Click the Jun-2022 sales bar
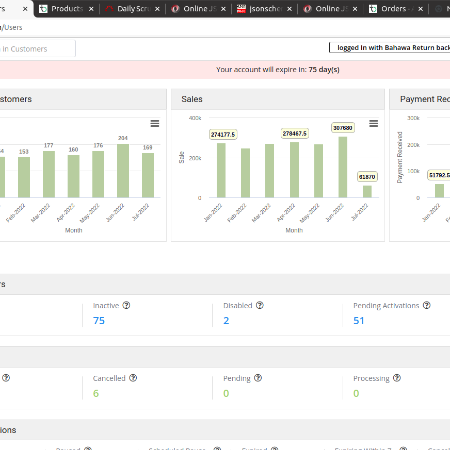The height and width of the screenshot is (450, 450). click(x=343, y=167)
